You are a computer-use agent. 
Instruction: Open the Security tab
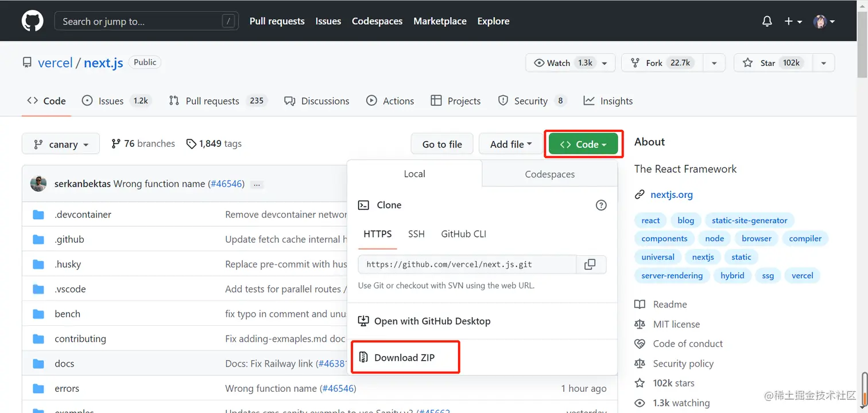[532, 101]
